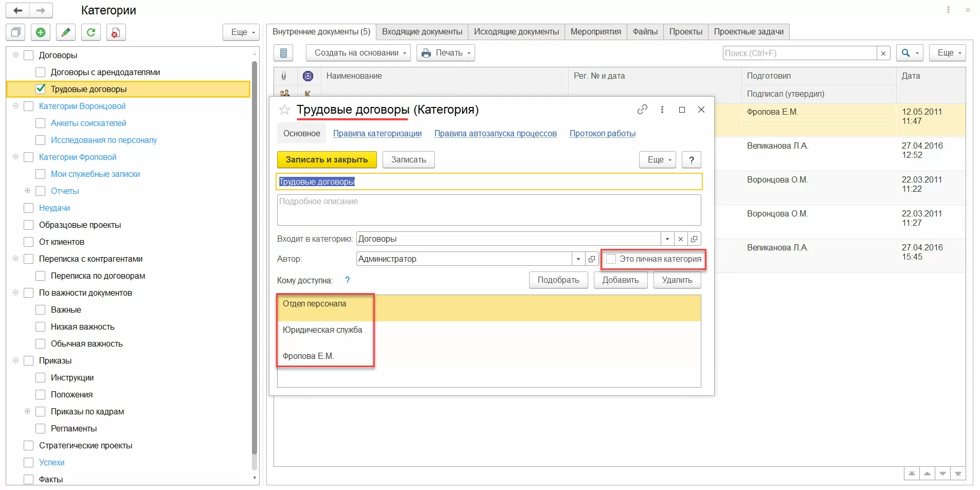Go forward with the right arrow button
Viewport: 980px width, 490px height.
[41, 10]
